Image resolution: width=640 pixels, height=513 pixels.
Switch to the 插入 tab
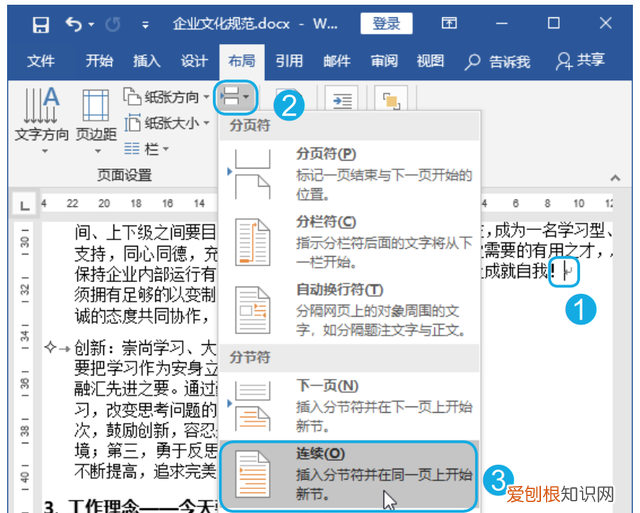tap(147, 61)
